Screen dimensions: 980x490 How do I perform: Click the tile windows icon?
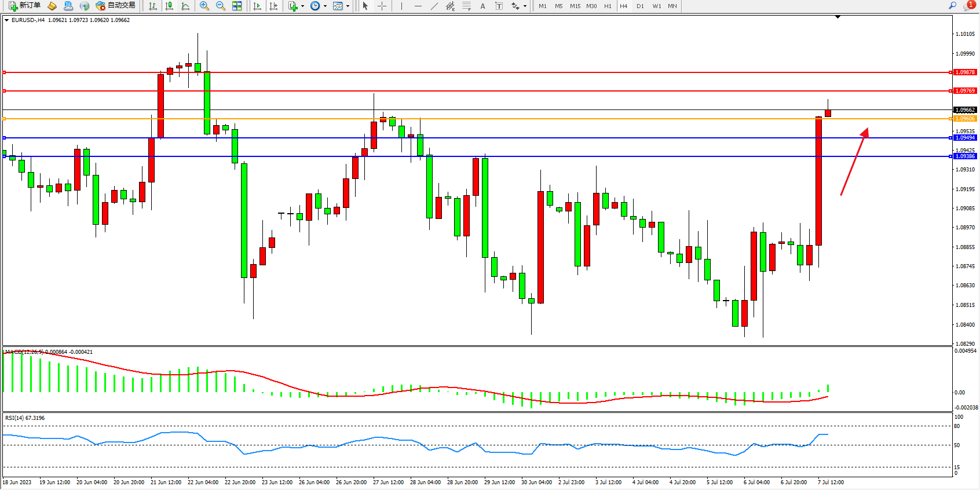click(237, 6)
